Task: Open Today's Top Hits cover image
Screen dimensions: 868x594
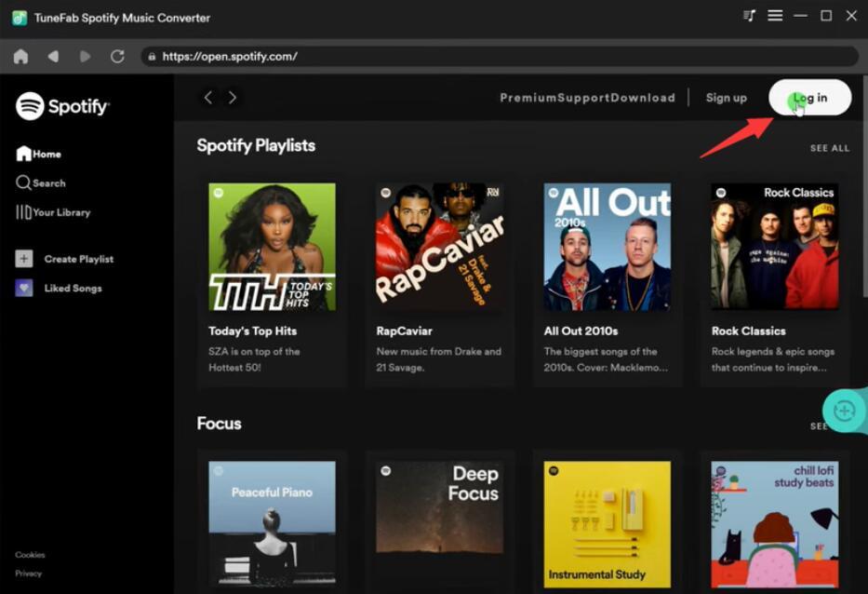Action: pyautogui.click(x=272, y=247)
